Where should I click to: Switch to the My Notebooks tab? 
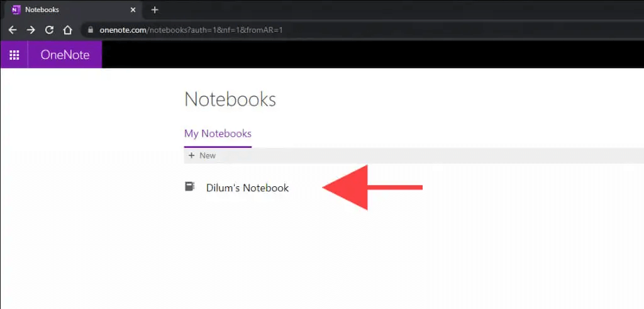coord(218,133)
